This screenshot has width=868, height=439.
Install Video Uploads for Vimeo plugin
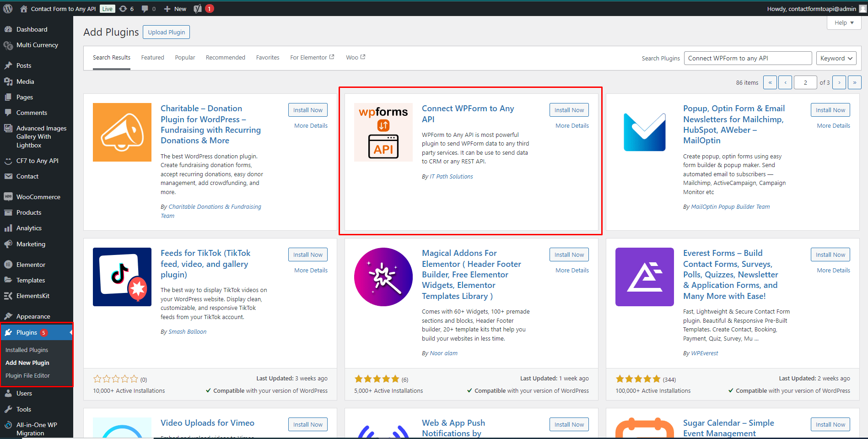pyautogui.click(x=308, y=424)
